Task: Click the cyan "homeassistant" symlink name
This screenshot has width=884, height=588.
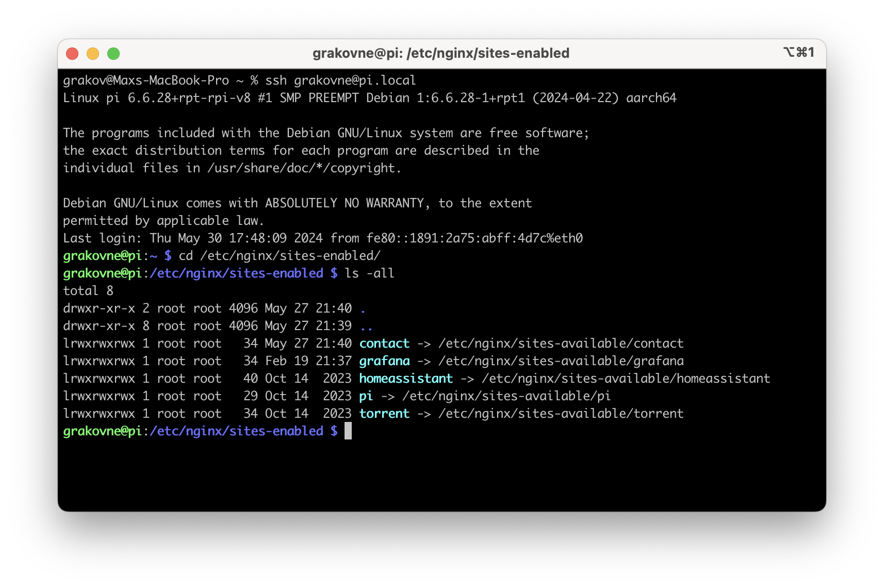Action: tap(406, 379)
